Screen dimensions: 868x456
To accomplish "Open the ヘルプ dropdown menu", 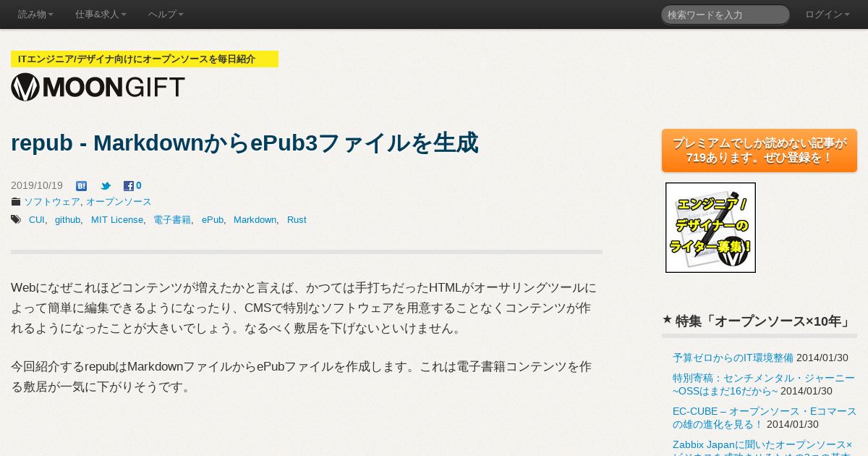I will coord(166,14).
